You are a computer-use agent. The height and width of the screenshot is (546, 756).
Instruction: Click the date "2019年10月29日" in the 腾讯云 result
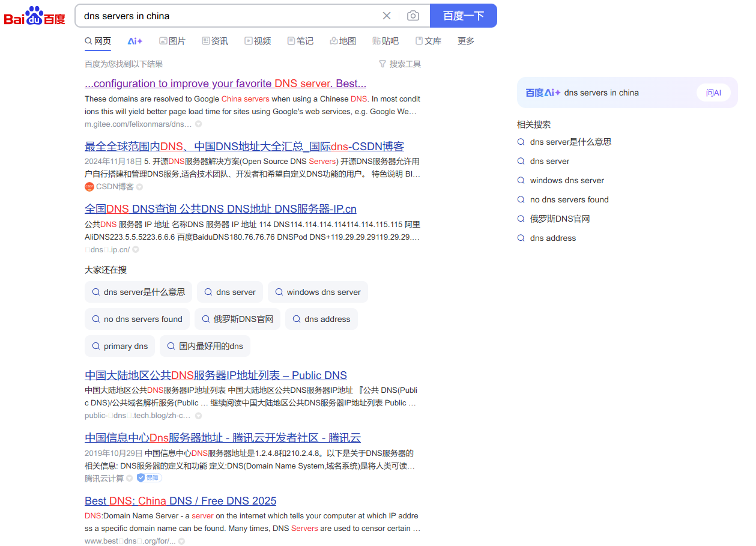click(x=113, y=453)
